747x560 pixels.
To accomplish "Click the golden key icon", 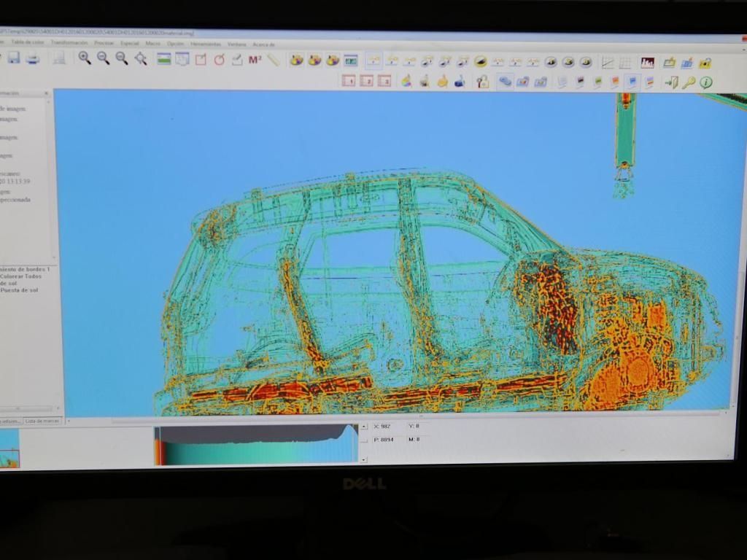I will tap(688, 83).
